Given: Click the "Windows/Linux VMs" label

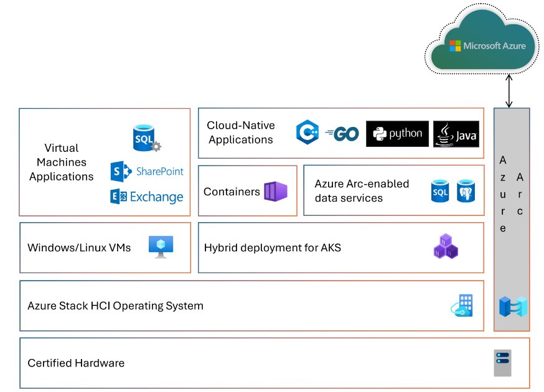Looking at the screenshot, I should point(79,248).
